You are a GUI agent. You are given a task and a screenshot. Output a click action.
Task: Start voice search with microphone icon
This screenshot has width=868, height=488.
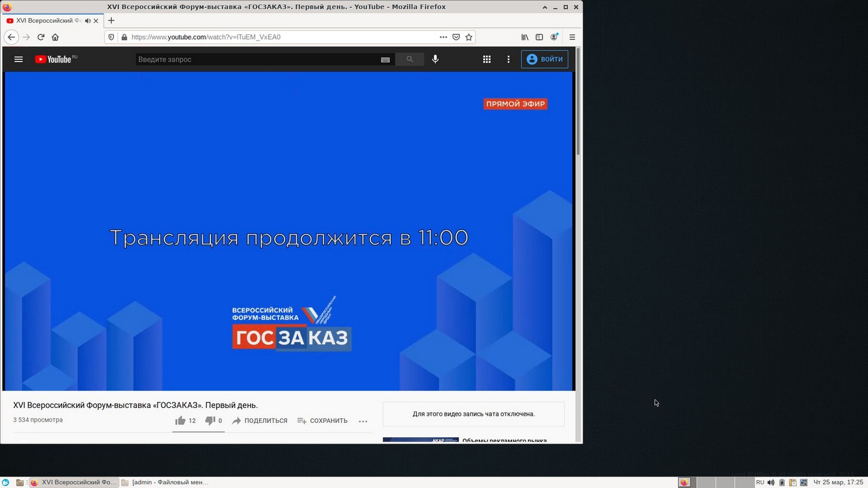435,59
